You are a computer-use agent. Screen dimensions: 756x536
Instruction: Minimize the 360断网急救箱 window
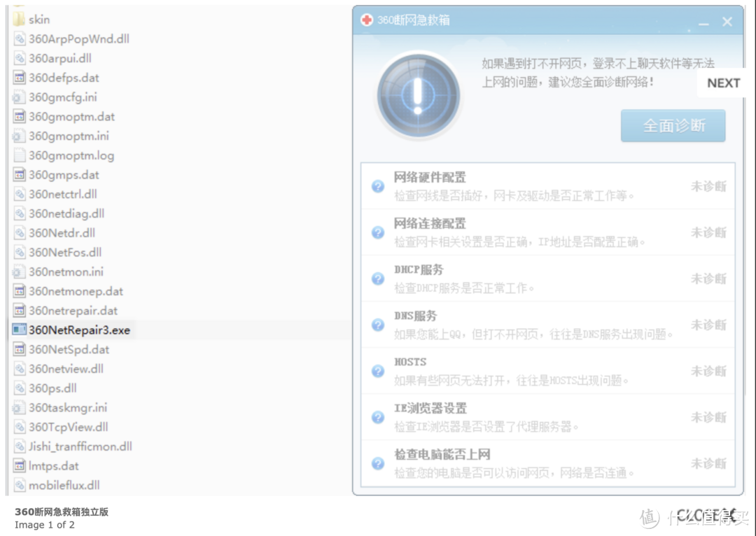point(704,22)
